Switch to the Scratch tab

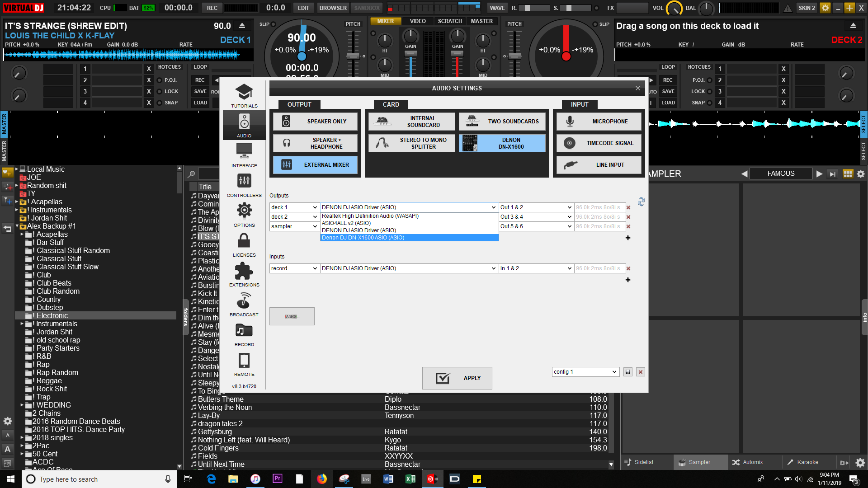[x=450, y=21]
